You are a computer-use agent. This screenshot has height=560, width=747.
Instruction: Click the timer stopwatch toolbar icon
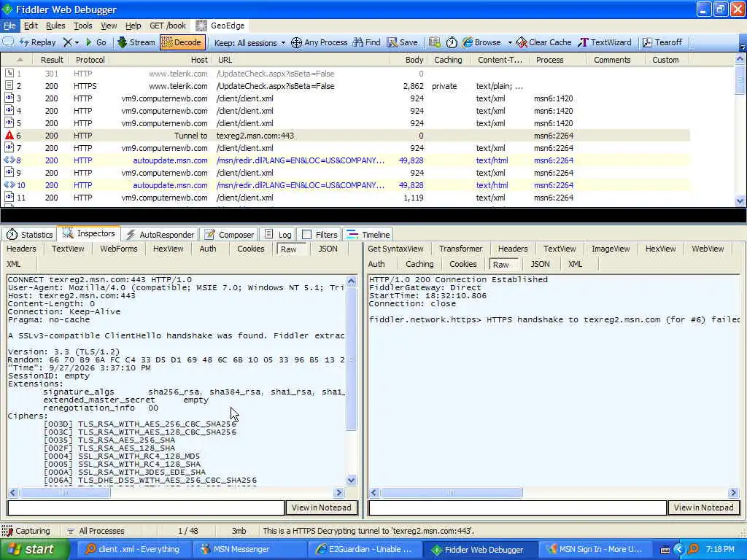pyautogui.click(x=452, y=42)
